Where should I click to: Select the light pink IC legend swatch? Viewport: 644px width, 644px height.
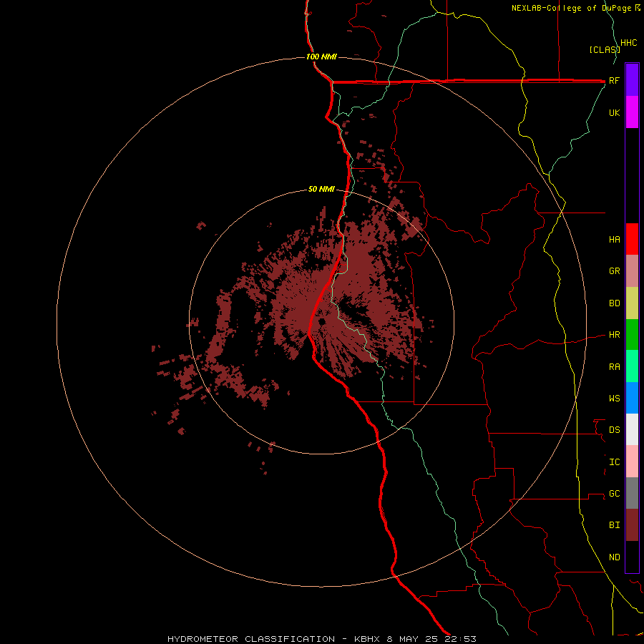[x=632, y=462]
